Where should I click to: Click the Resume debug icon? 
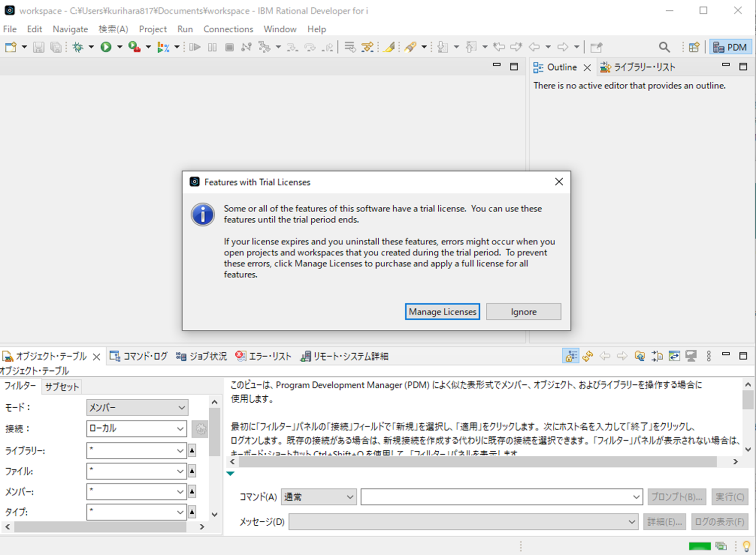coord(195,47)
